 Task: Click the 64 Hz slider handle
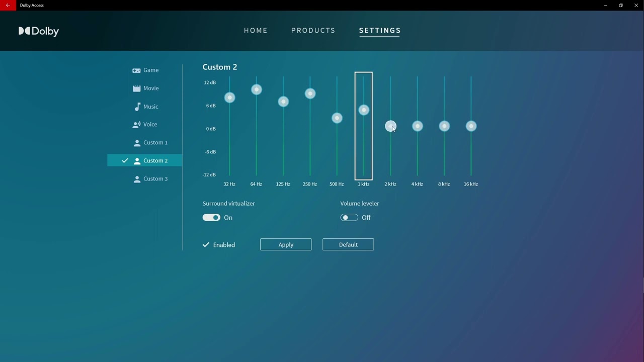tap(257, 89)
